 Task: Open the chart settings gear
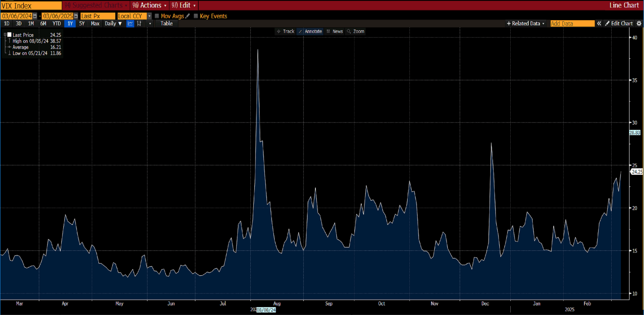coord(639,24)
